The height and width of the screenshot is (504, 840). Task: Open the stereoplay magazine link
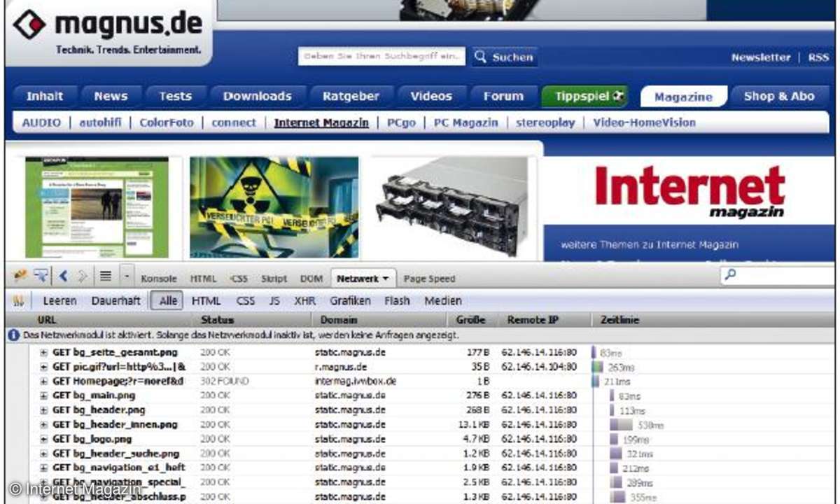(545, 122)
